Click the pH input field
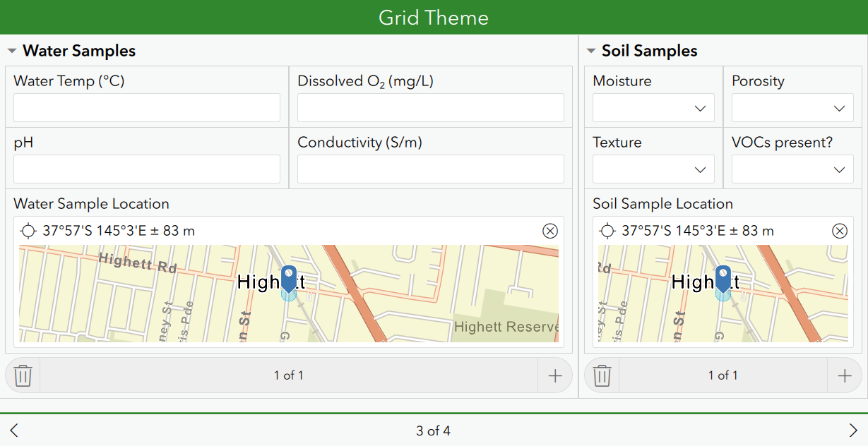The image size is (868, 446). pyautogui.click(x=146, y=169)
